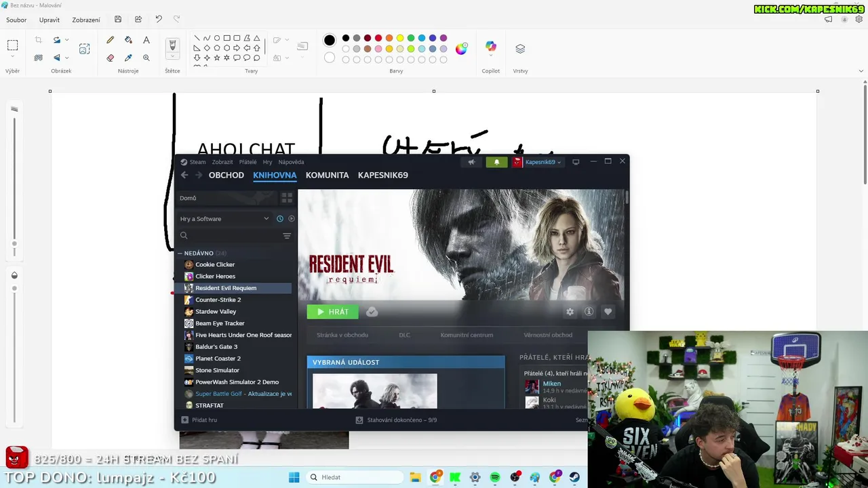Select the Fill bucket tool
Viewport: 868px width, 488px height.
[128, 40]
